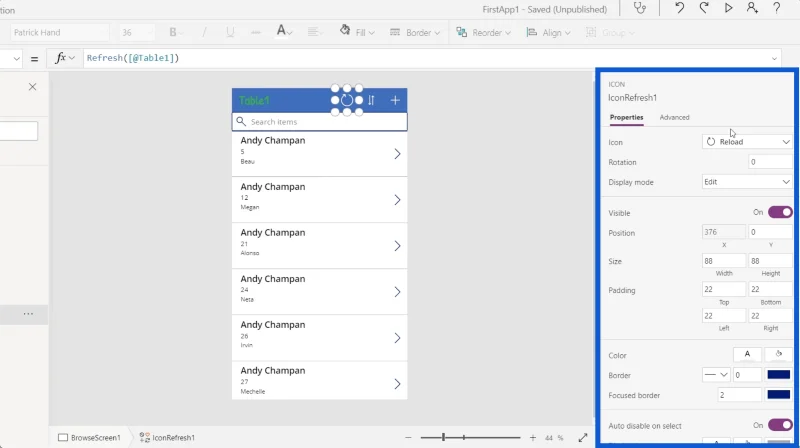Open the share user icon
This screenshot has width=800, height=448.
point(752,8)
